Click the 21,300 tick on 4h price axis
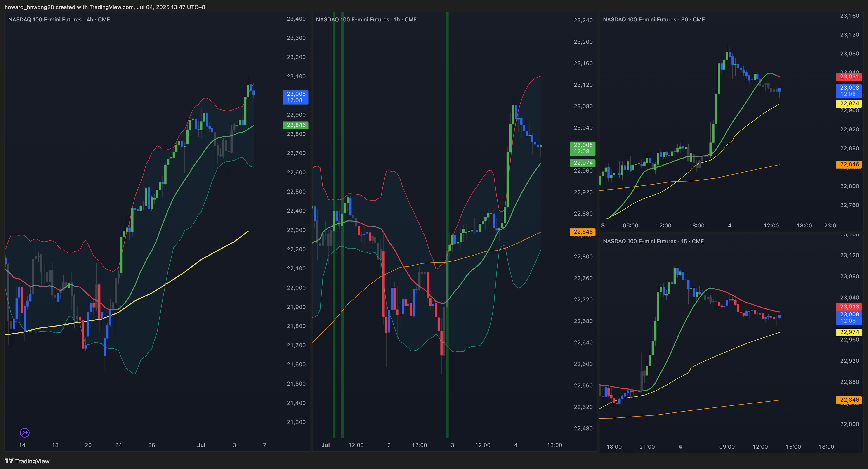 click(296, 422)
